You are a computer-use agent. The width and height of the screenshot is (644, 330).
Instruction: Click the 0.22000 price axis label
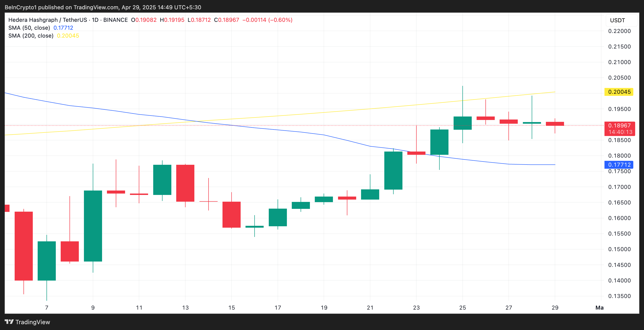619,31
